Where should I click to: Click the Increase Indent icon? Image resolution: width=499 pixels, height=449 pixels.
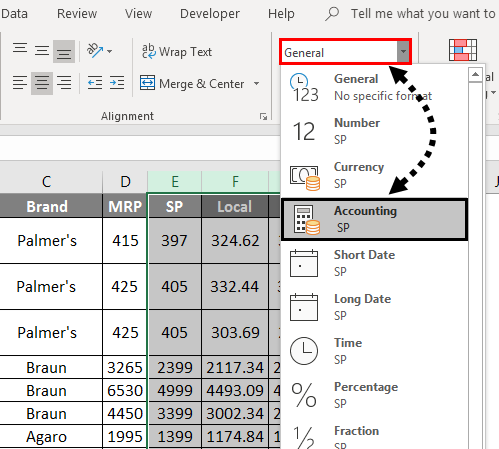117,83
